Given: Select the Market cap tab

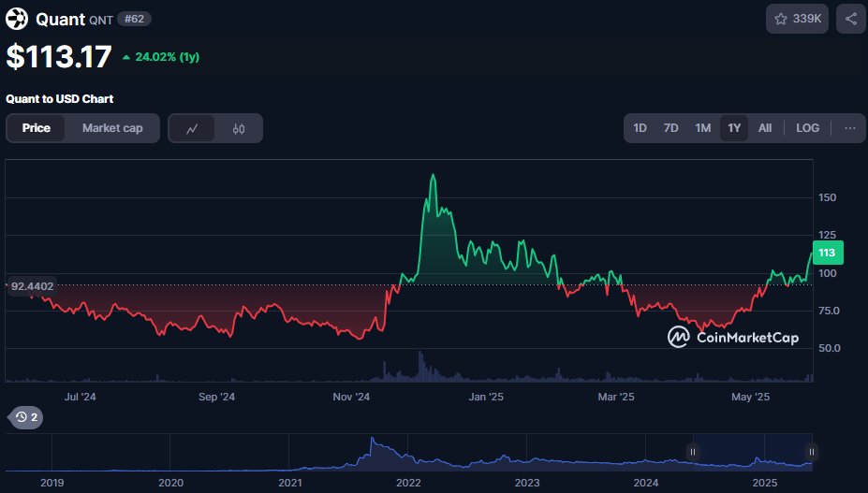Looking at the screenshot, I should pos(112,128).
